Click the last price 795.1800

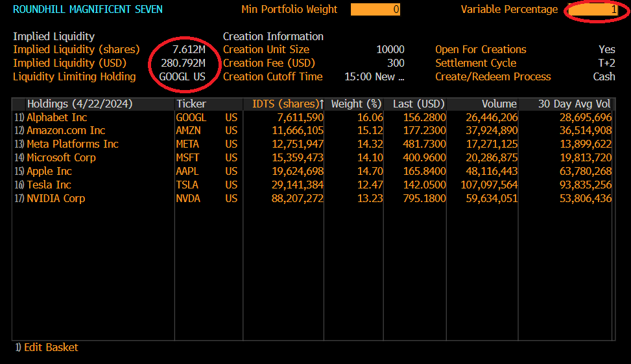click(x=425, y=198)
